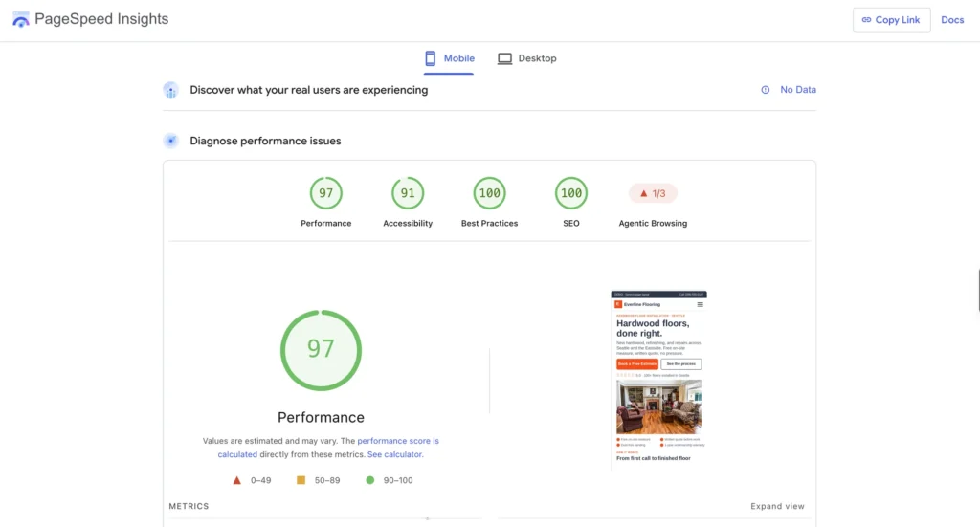Click the No Data link

point(797,90)
